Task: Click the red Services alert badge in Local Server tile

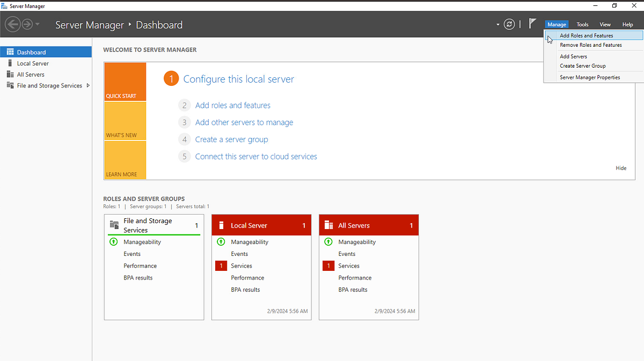Action: click(221, 266)
